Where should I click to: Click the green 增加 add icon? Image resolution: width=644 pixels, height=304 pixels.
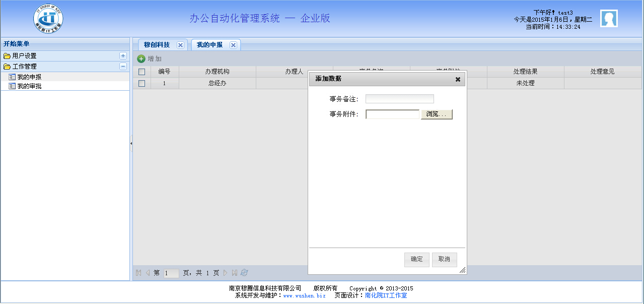point(141,59)
